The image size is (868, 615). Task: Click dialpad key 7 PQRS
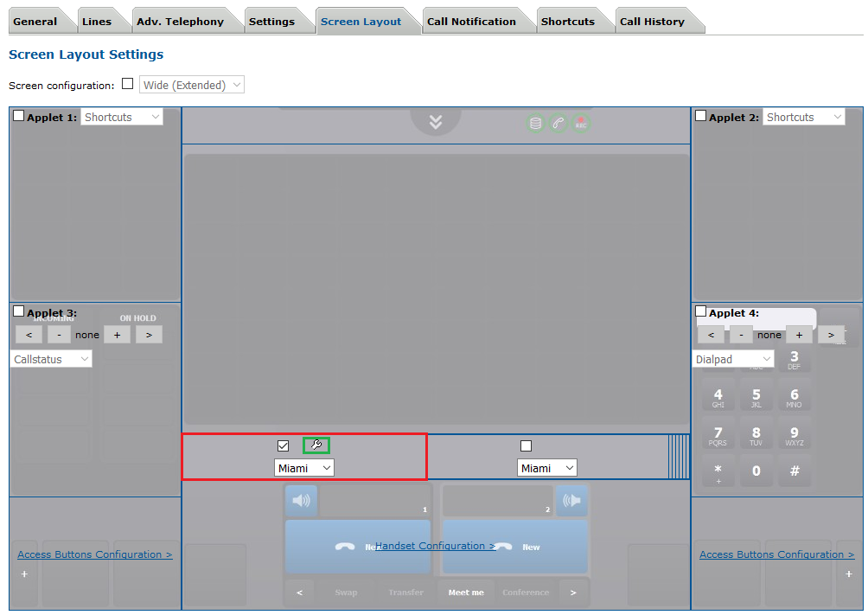coord(718,435)
